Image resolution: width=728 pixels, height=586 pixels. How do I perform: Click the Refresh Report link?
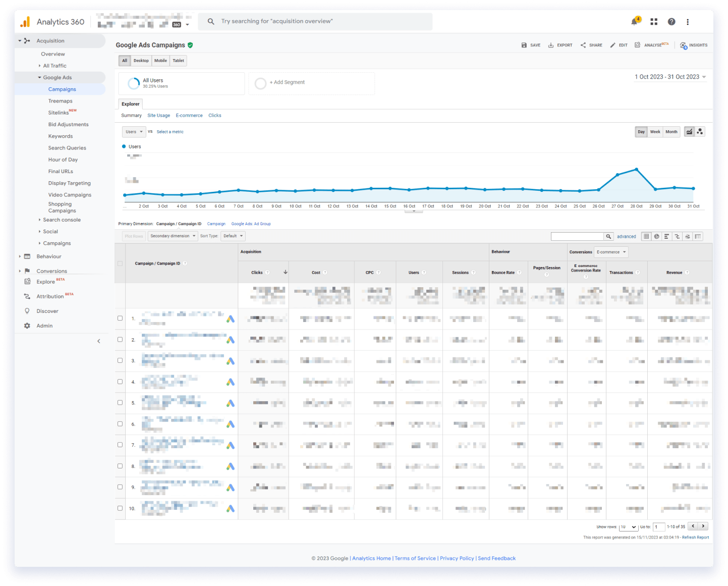pos(695,538)
